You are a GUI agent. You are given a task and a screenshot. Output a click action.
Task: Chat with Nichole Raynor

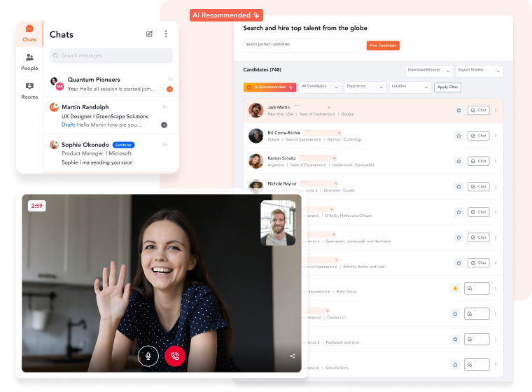[478, 187]
